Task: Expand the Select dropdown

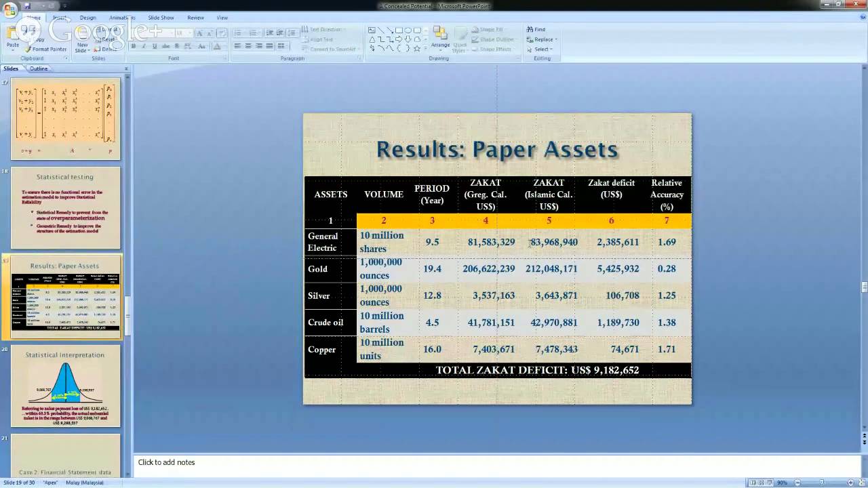Action: 551,49
